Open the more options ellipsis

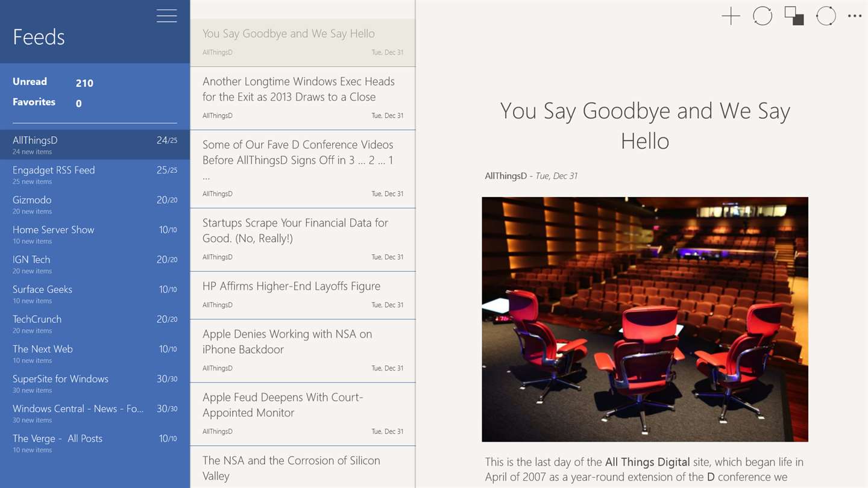tap(855, 16)
